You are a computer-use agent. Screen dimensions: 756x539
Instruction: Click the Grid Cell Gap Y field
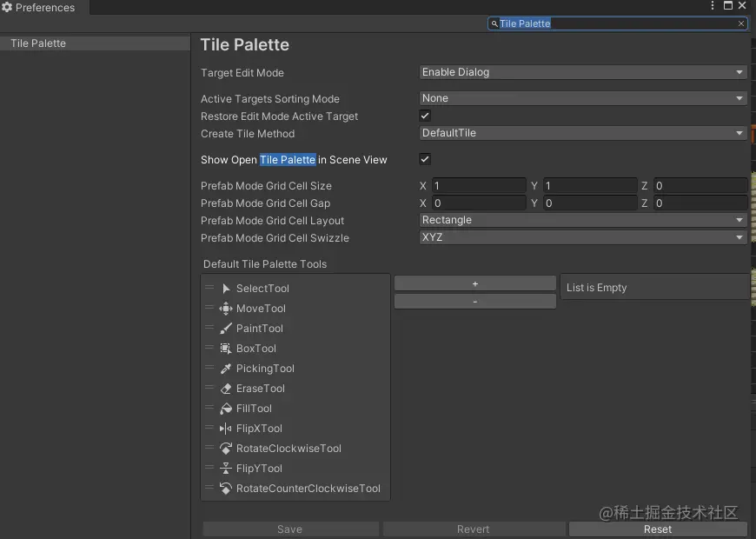tap(590, 203)
